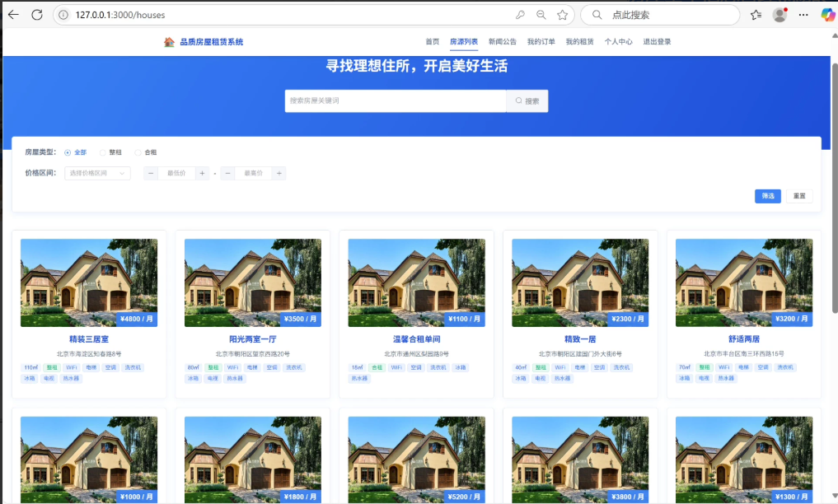The image size is (838, 504).
Task: Open the 温馨合租单间 listing title
Action: pos(417,339)
